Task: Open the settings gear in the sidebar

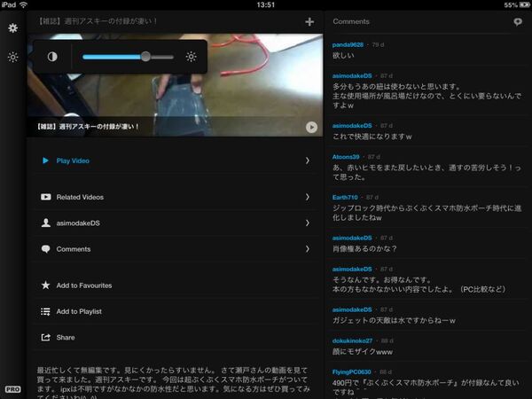Action: coord(13,27)
